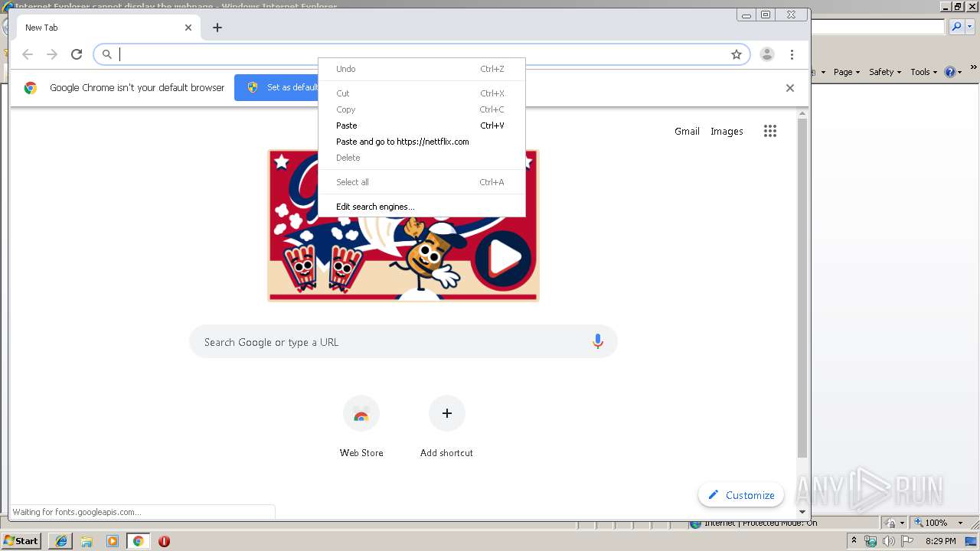The image size is (980, 551).
Task: Click the Chrome page vertical scrollbar
Action: click(802, 289)
